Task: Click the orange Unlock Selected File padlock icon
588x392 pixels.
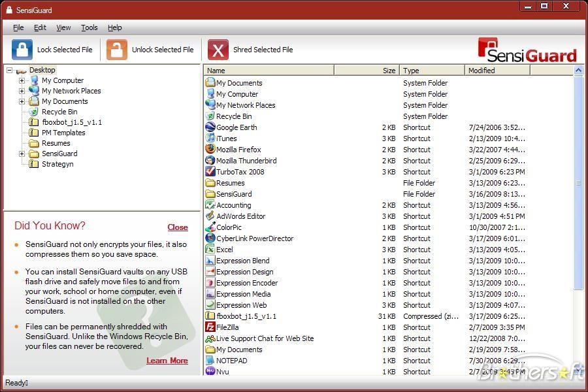Action: (117, 50)
